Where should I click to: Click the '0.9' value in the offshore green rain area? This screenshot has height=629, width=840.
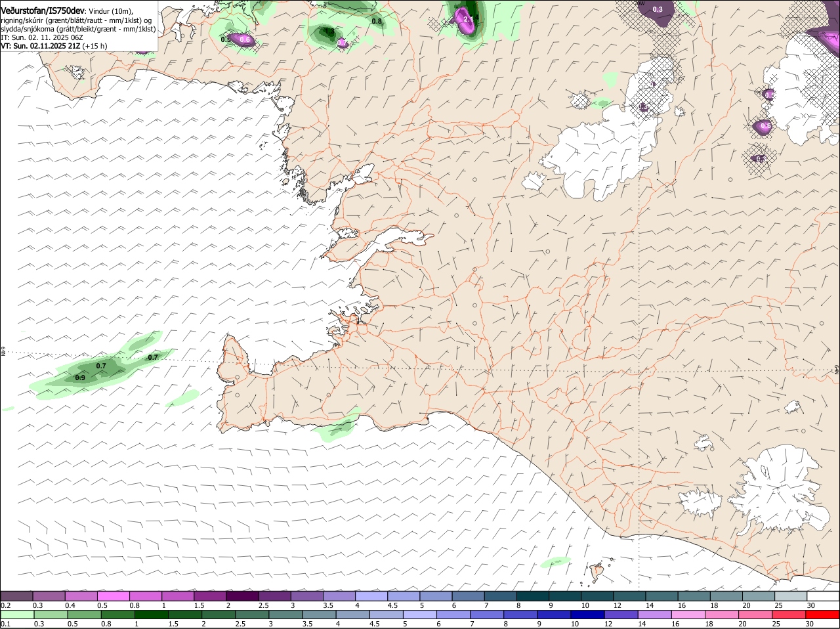tap(80, 378)
